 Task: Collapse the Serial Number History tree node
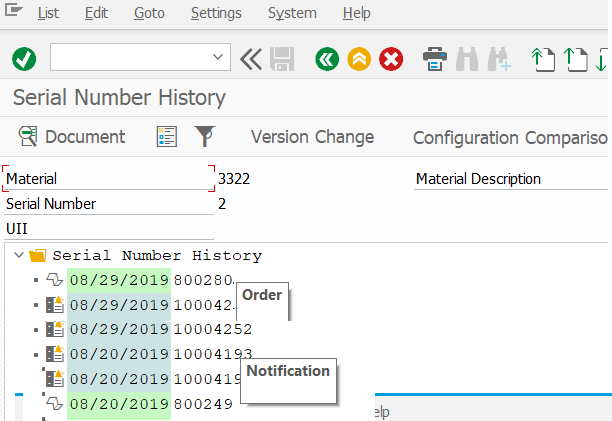(x=19, y=255)
